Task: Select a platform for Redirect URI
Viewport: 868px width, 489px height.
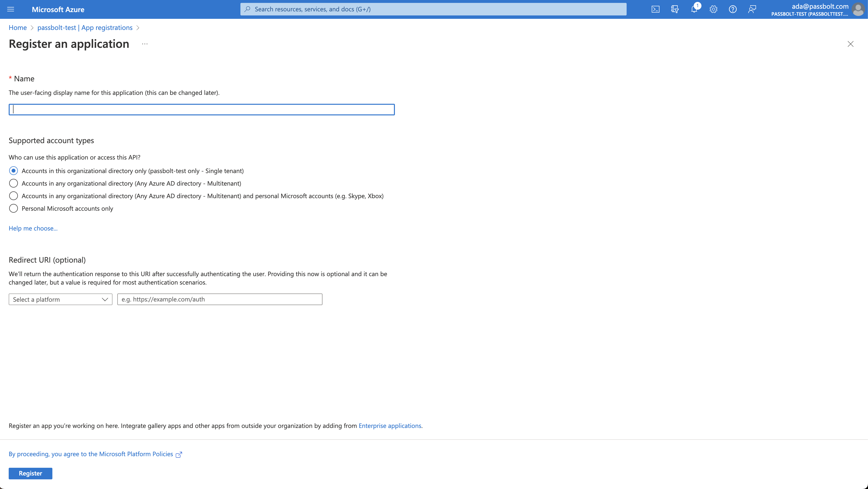Action: [x=60, y=299]
